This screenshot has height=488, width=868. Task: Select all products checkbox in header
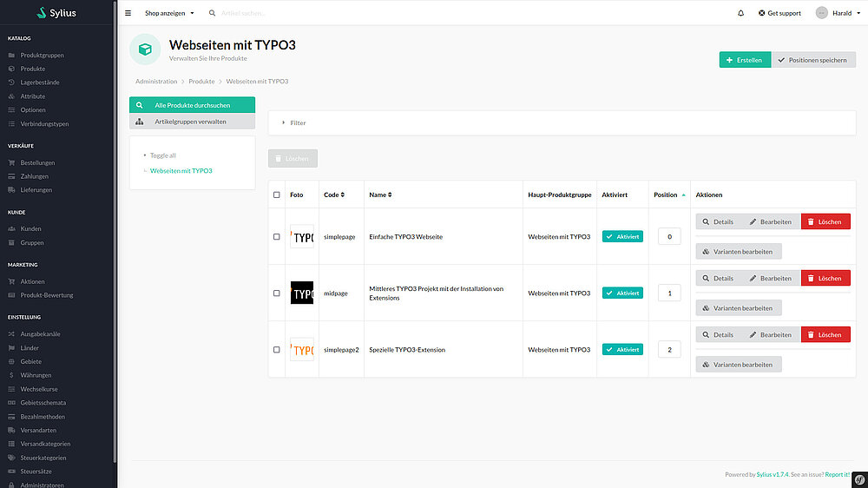(277, 195)
